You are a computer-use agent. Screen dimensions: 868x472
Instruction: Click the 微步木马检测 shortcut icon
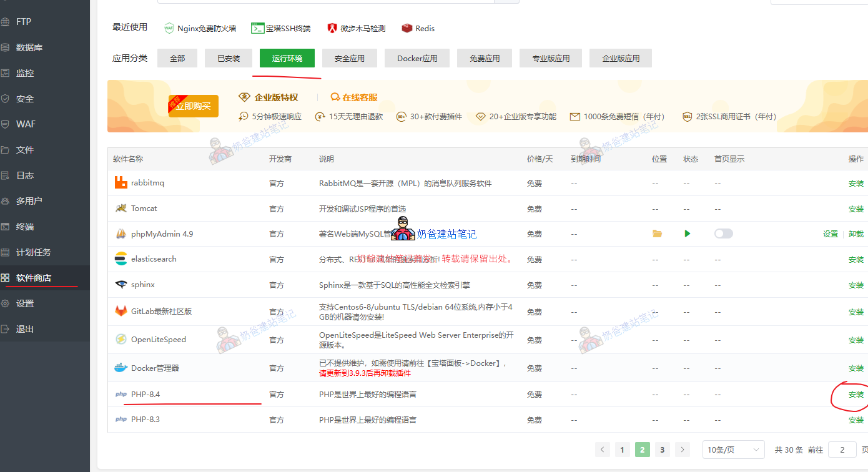pyautogui.click(x=332, y=28)
